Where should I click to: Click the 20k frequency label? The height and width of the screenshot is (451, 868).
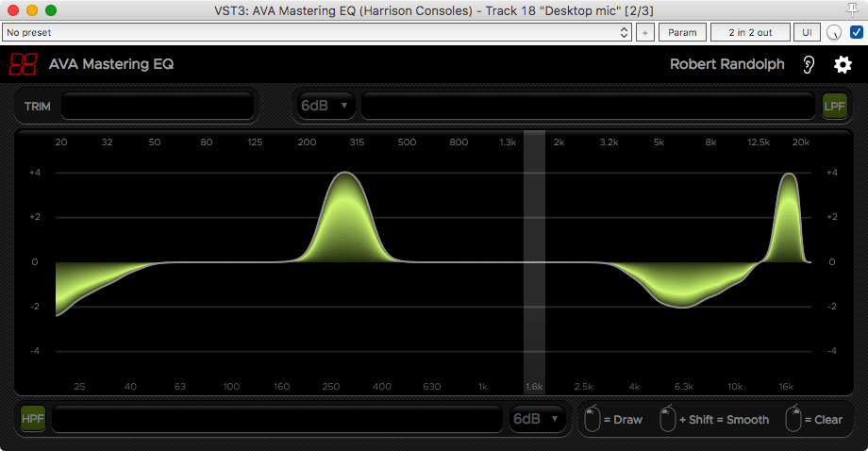pyautogui.click(x=800, y=142)
